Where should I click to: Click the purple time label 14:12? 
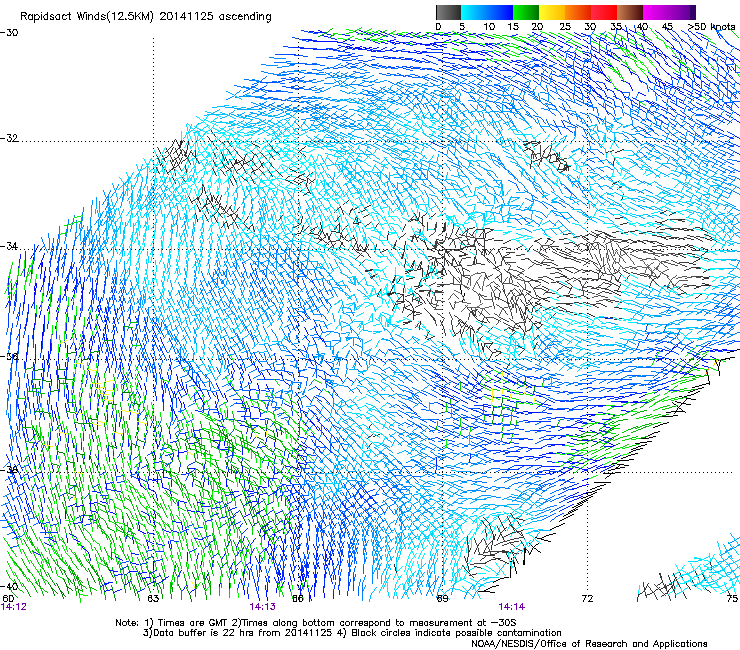(14, 607)
